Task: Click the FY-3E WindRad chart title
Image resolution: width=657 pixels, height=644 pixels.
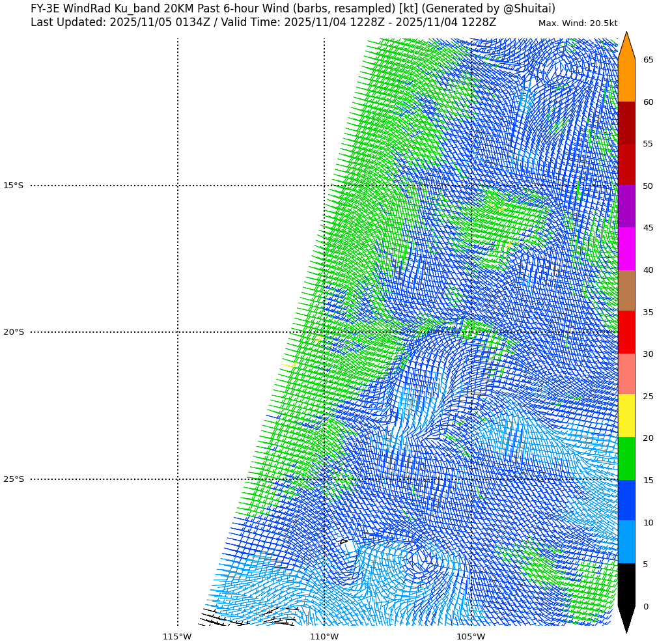Action: 292,9
